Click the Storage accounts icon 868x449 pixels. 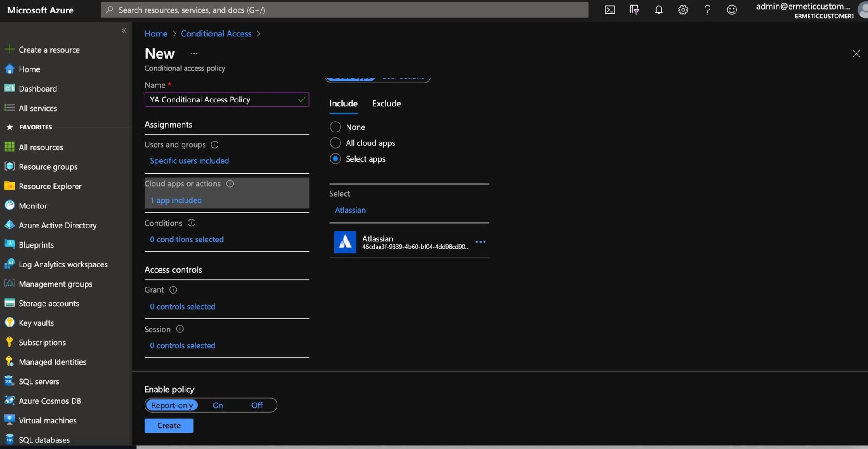point(9,303)
